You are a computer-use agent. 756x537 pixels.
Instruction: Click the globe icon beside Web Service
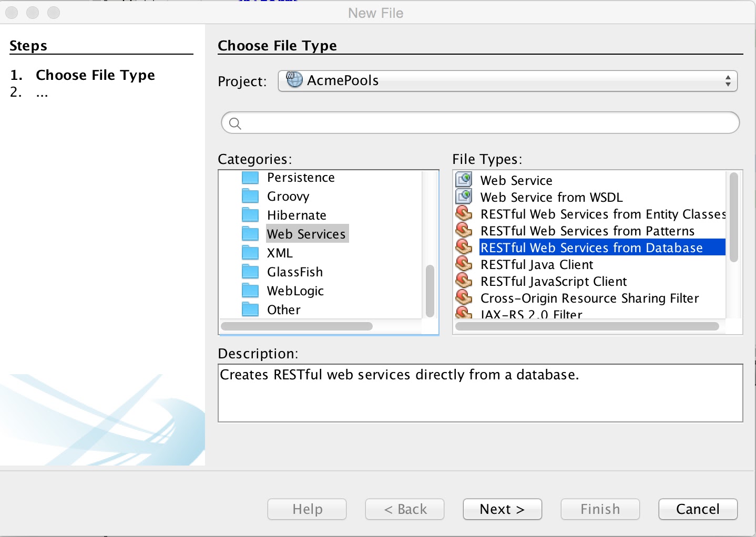[463, 179]
